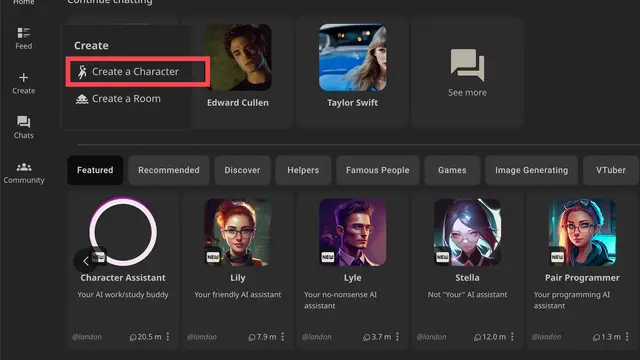
Task: Switch to the Games tab
Action: click(x=452, y=170)
